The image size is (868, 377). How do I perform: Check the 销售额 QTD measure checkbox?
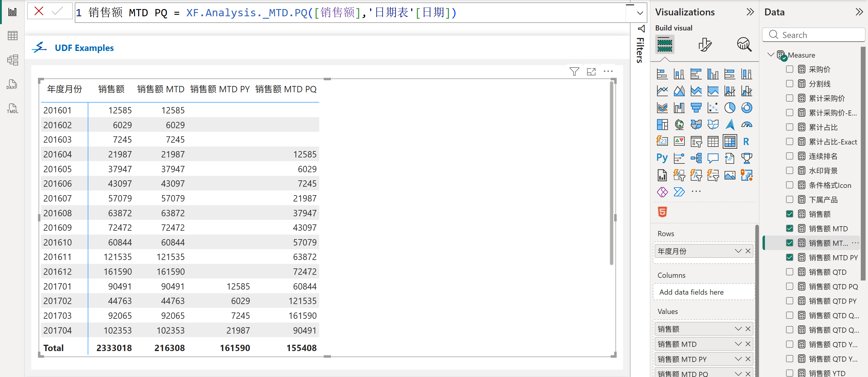[x=790, y=272]
